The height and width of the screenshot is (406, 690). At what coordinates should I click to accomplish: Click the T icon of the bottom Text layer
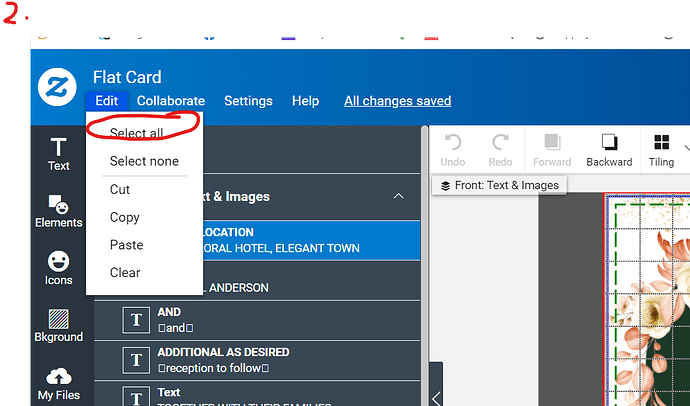(x=136, y=397)
